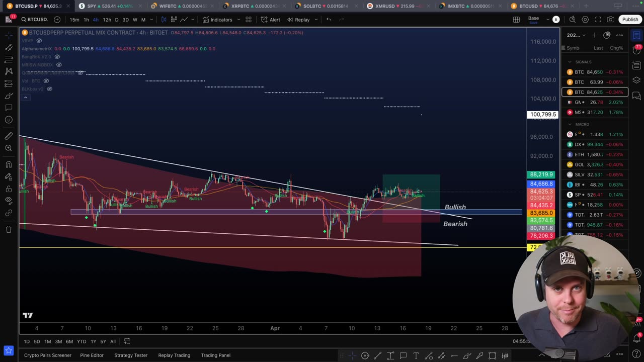Click the Replay button

[x=298, y=20]
